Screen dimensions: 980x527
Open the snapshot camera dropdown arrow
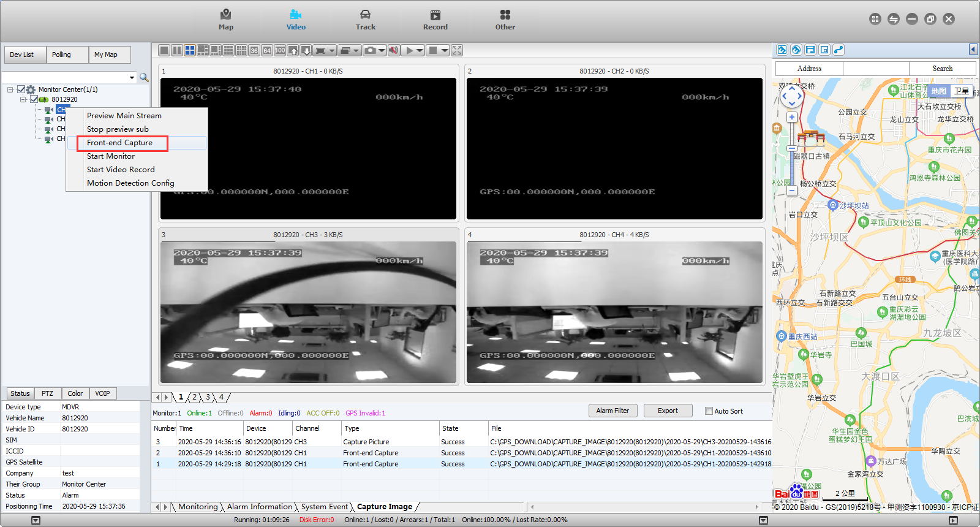point(382,50)
